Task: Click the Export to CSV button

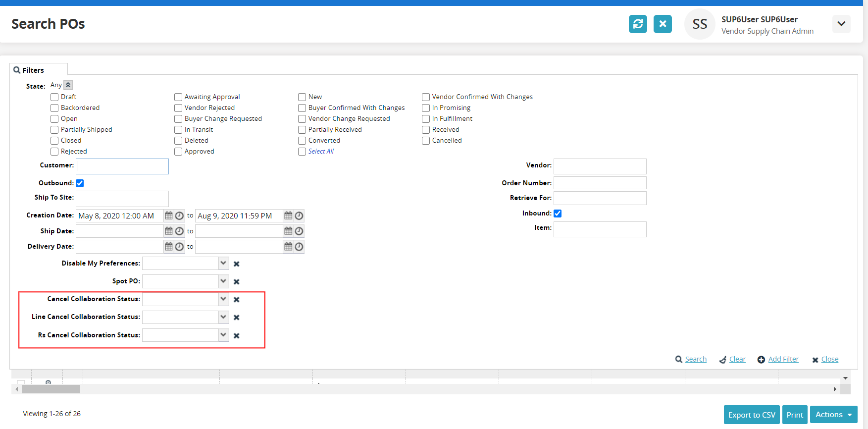Action: [751, 415]
